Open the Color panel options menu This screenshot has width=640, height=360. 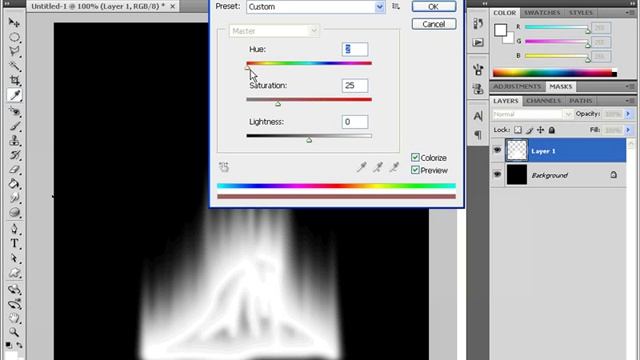point(629,13)
